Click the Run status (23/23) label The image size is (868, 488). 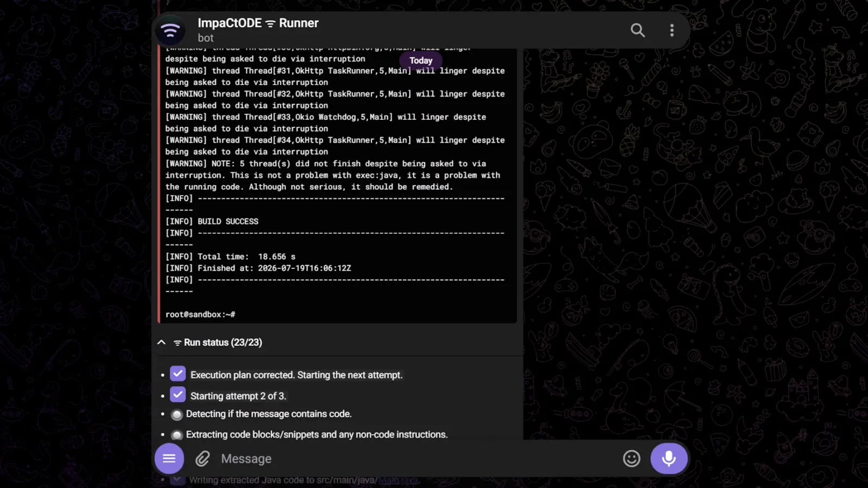coord(223,342)
